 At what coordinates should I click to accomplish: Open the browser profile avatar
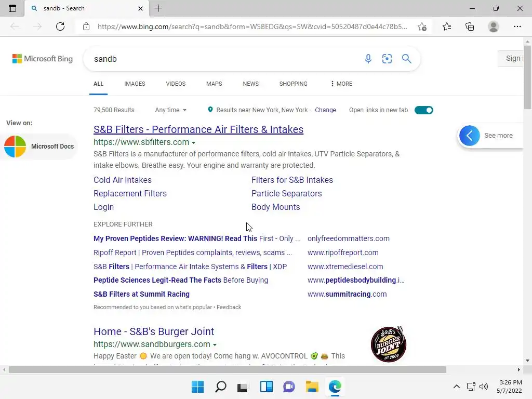coord(494,26)
